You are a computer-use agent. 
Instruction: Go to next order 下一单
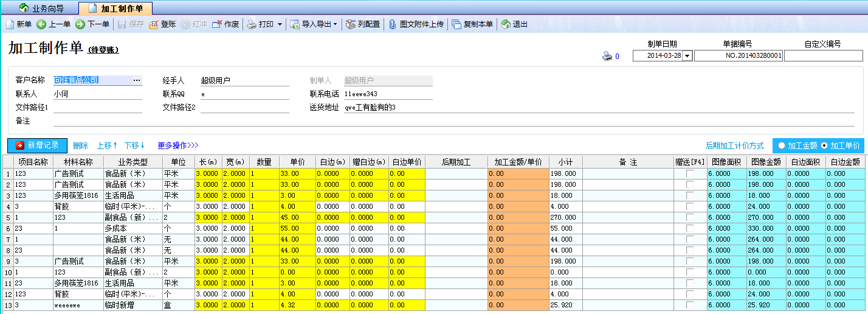point(92,24)
